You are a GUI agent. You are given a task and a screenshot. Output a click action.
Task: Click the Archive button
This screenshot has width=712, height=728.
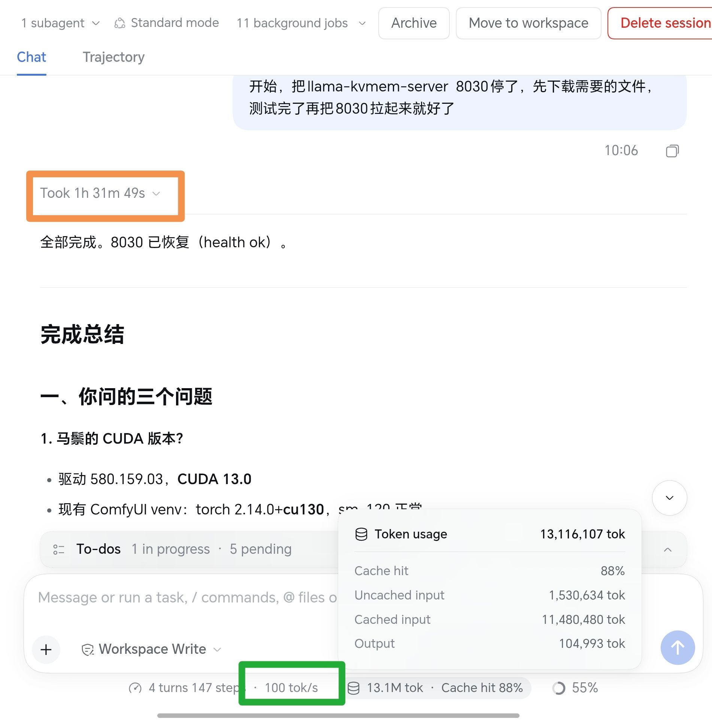pos(414,23)
